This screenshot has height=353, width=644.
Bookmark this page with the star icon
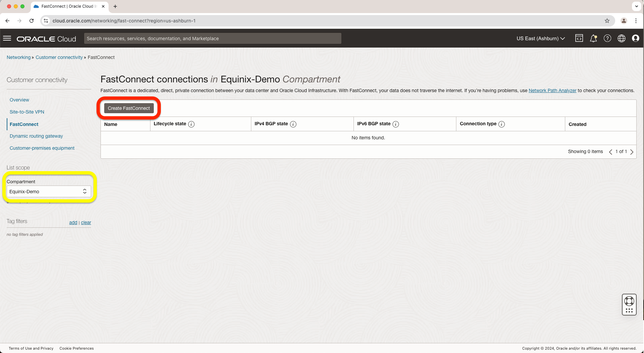tap(607, 21)
